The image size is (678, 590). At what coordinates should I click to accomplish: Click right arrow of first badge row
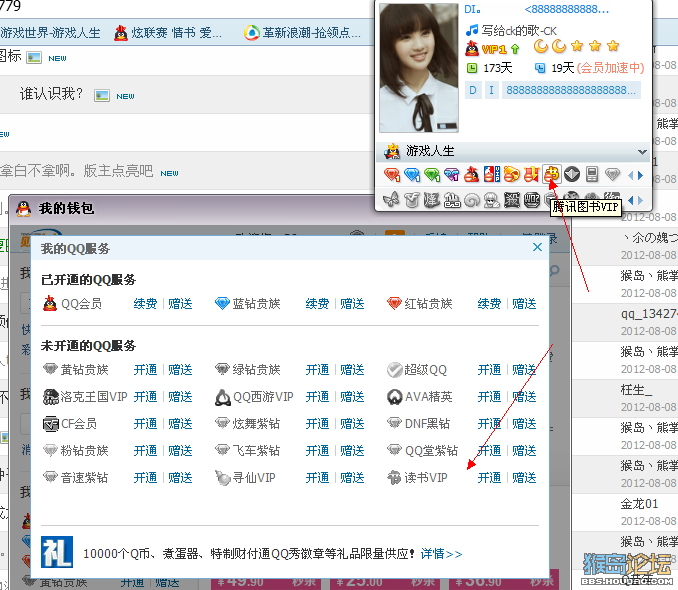tap(641, 175)
